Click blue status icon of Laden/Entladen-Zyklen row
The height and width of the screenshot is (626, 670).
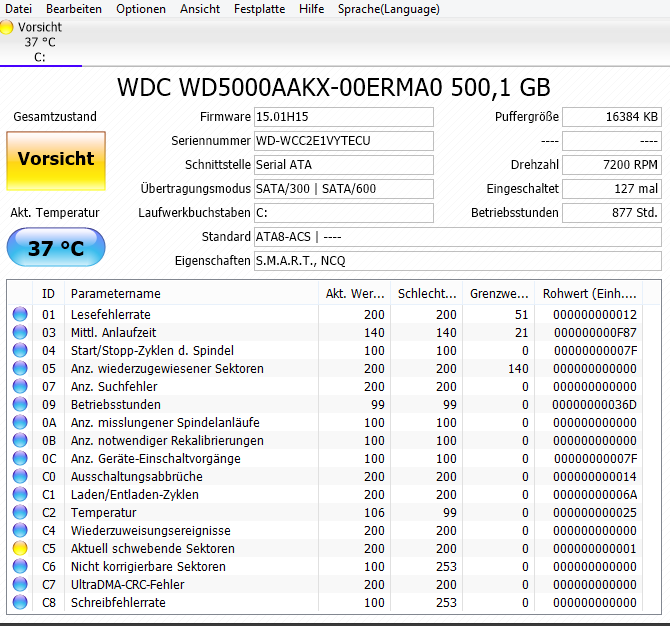(x=20, y=494)
